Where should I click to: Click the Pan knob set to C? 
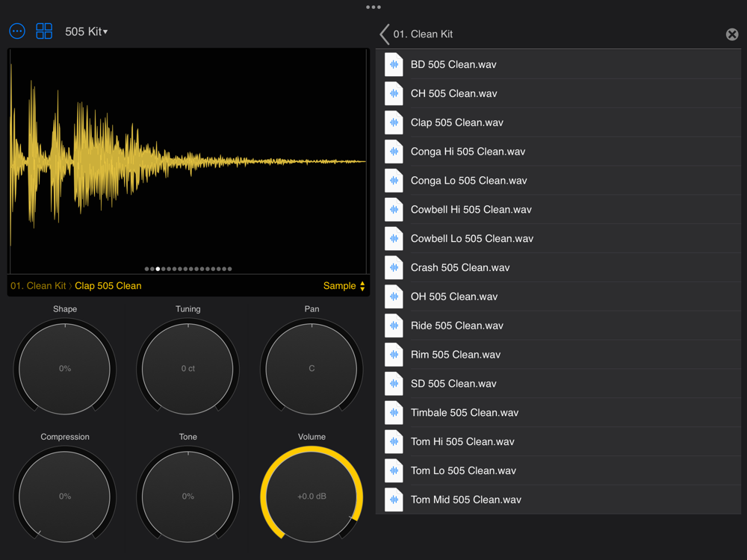tap(311, 368)
